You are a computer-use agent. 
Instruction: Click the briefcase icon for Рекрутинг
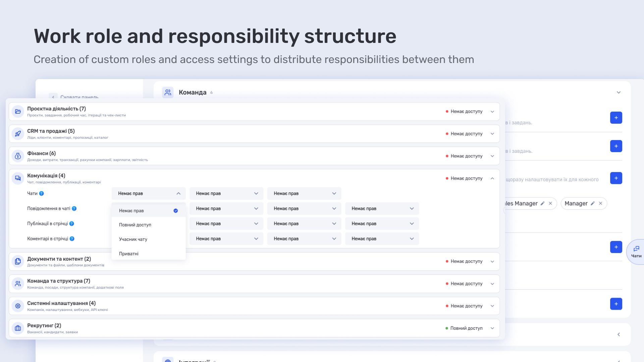18,328
